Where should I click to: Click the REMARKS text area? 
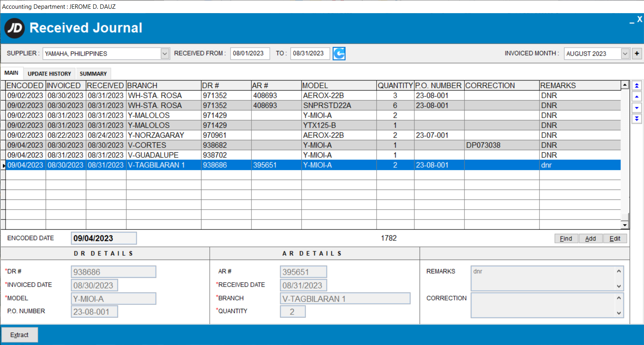[x=543, y=278]
